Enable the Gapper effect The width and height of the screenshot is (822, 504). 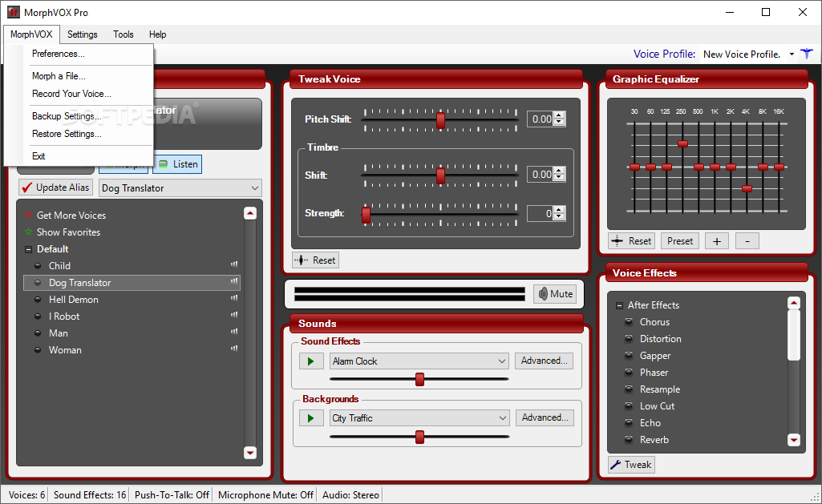click(629, 355)
